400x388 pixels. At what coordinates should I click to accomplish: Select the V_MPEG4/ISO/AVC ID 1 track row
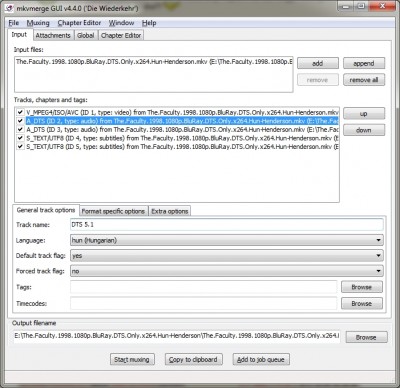pyautogui.click(x=182, y=112)
